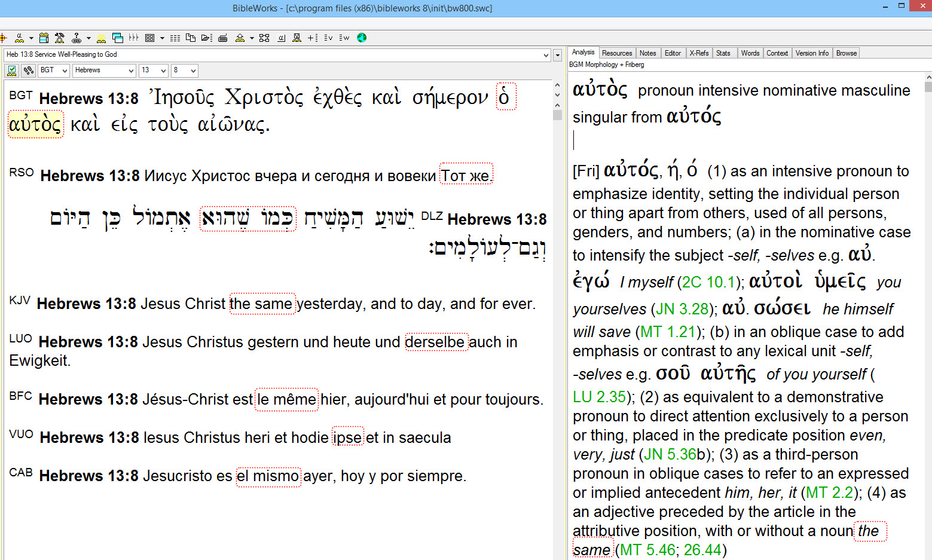This screenshot has height=560, width=932.
Task: Follow the MT 2.2 reference link
Action: click(830, 492)
